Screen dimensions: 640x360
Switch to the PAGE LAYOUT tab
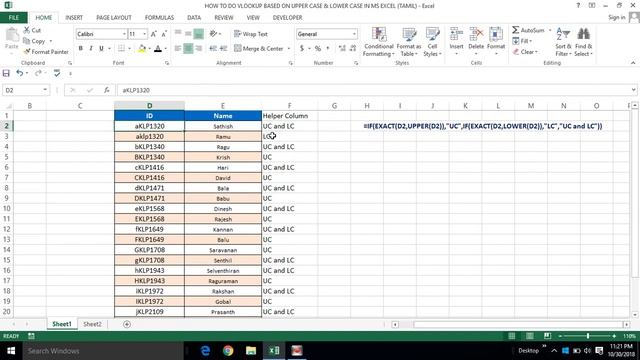(x=114, y=18)
